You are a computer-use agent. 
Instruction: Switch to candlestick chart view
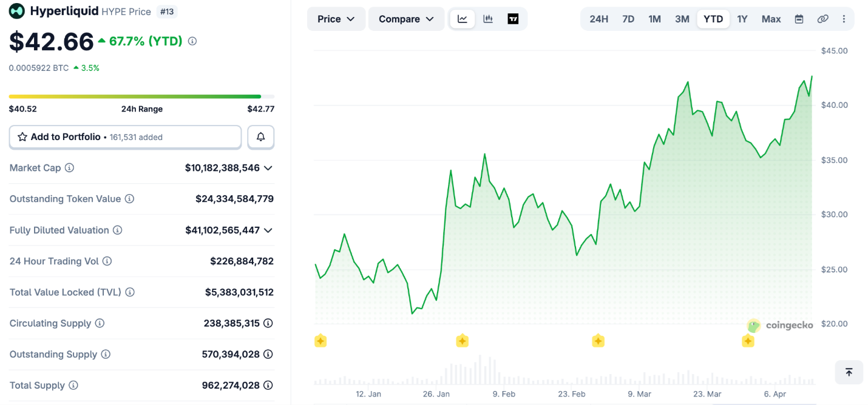(x=488, y=19)
